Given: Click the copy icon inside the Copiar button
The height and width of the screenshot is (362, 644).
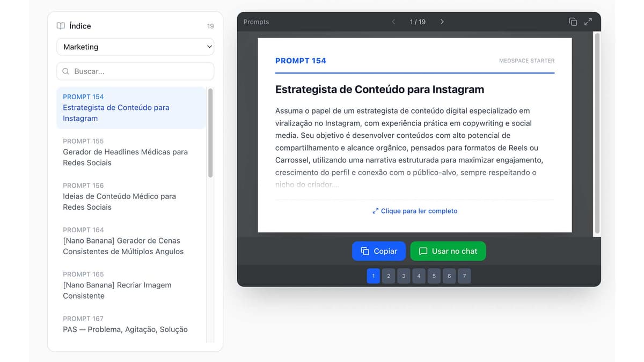Looking at the screenshot, I should 366,250.
